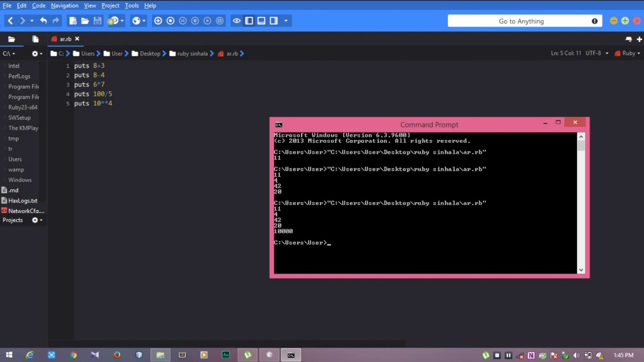Toggle the right side pane
Screen dimensions: 644x362
(x=274, y=21)
